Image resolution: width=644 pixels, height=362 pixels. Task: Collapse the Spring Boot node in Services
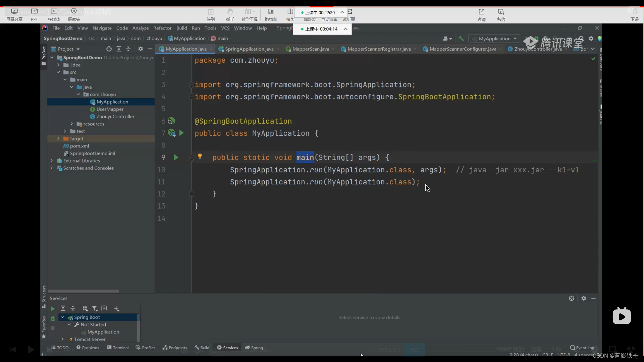pyautogui.click(x=62, y=317)
